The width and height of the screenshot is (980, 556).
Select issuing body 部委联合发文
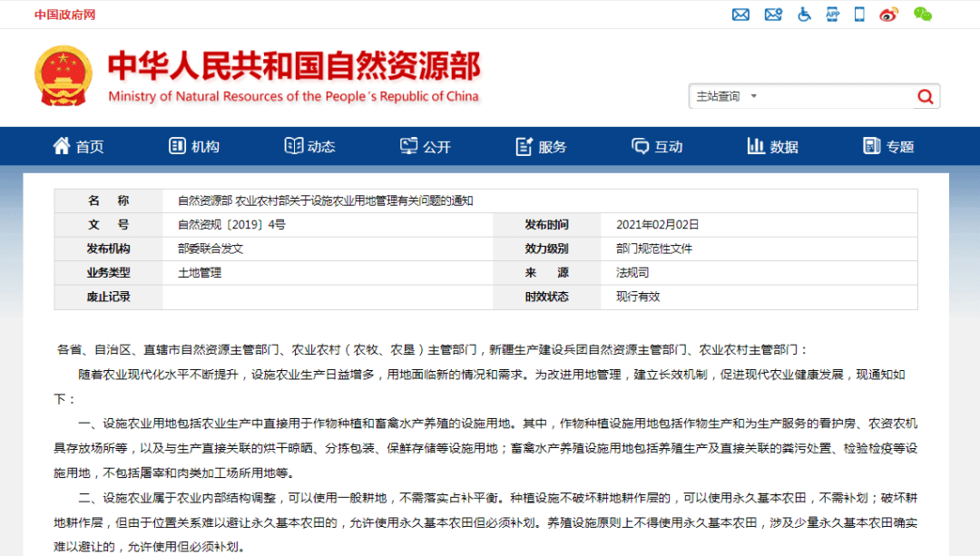click(x=210, y=249)
